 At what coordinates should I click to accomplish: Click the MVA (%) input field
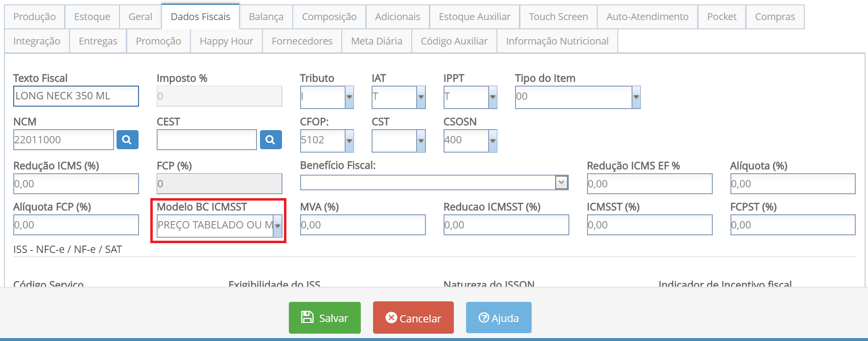[363, 225]
